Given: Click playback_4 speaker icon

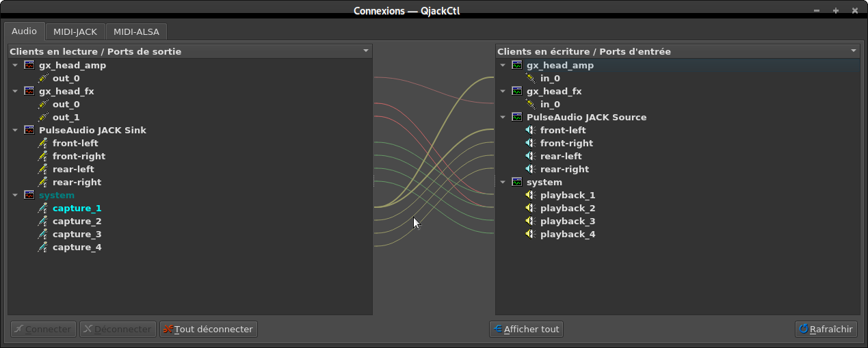Looking at the screenshot, I should pyautogui.click(x=531, y=235).
